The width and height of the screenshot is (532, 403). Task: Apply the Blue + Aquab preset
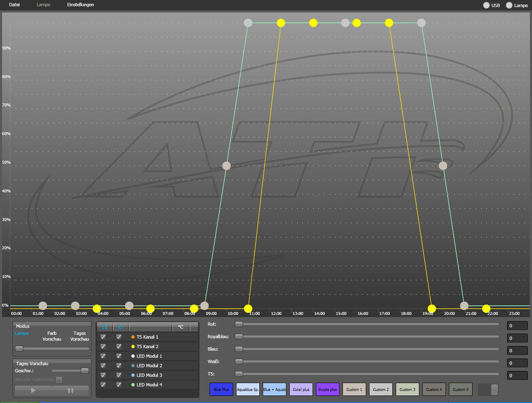pos(275,389)
